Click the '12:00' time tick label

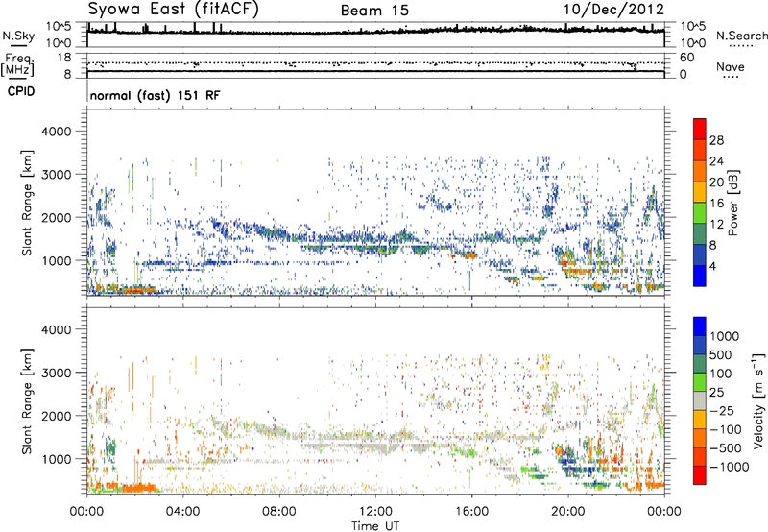[x=375, y=512]
